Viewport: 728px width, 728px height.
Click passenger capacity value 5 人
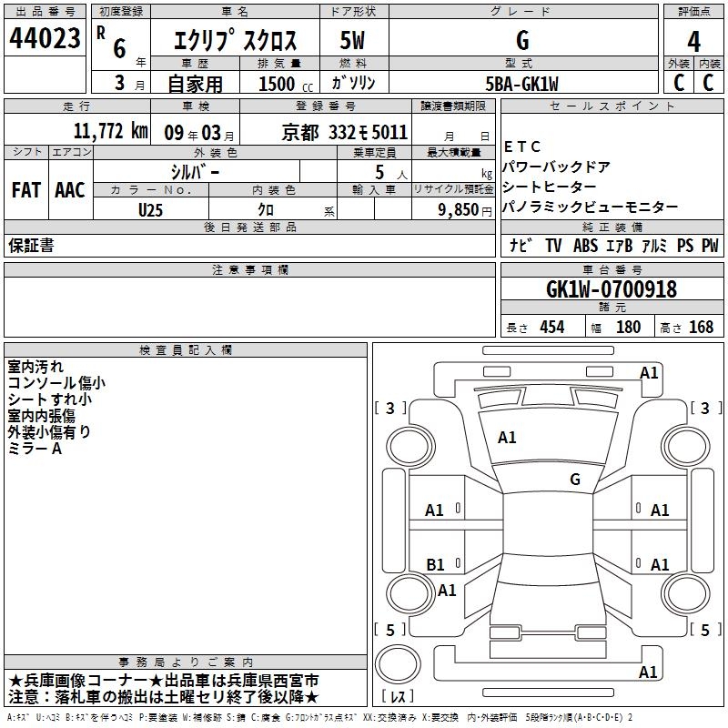(x=390, y=173)
